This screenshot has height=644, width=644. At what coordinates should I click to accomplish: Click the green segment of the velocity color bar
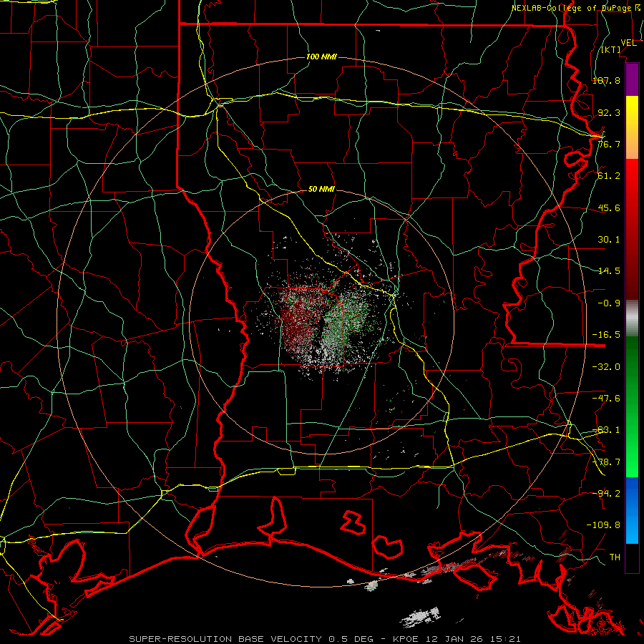click(x=632, y=406)
